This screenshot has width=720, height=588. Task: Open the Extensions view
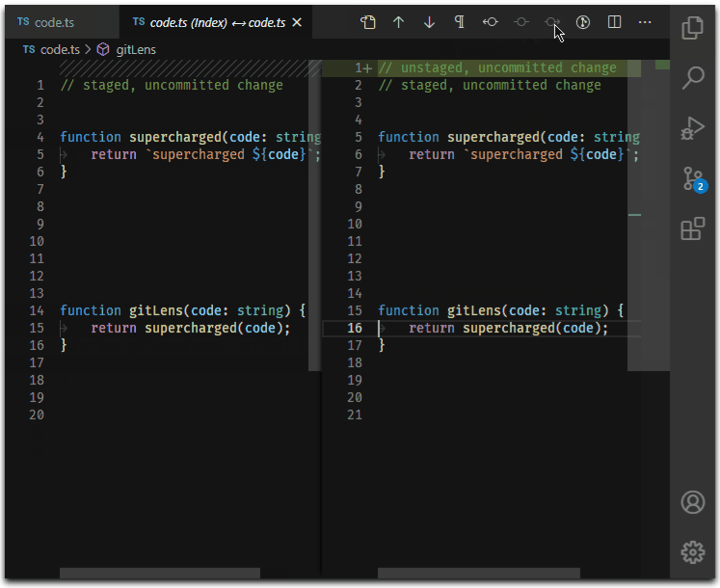click(x=692, y=228)
